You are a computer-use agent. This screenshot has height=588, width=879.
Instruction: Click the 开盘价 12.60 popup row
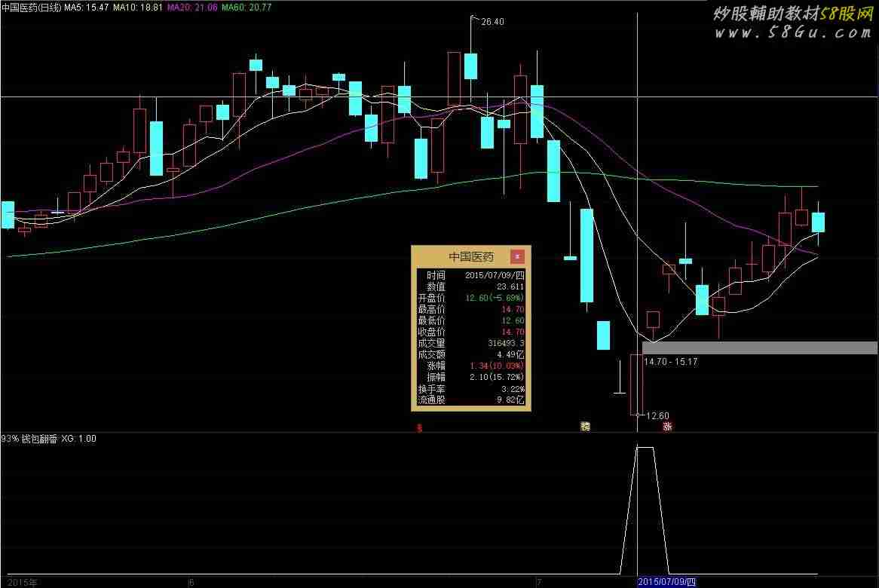[471, 298]
